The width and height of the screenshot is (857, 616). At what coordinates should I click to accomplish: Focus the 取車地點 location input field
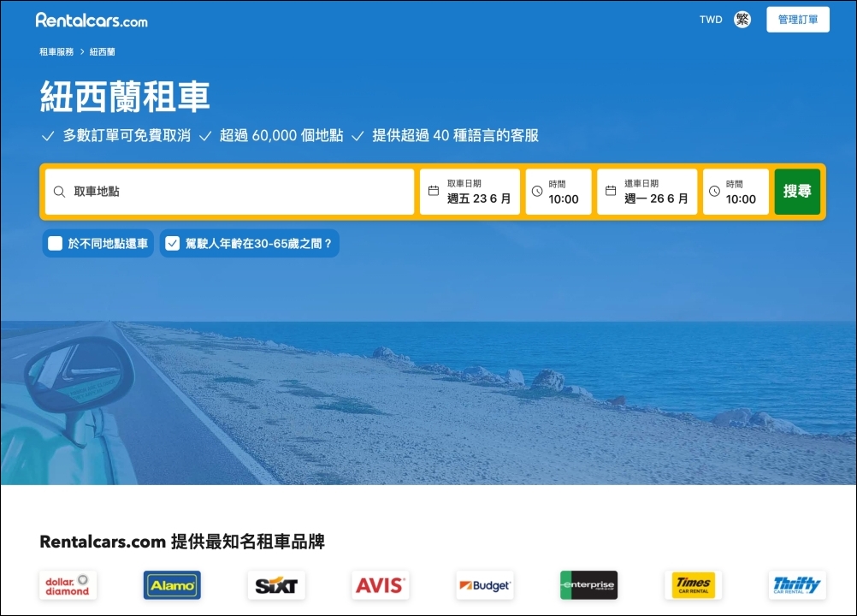tap(229, 192)
